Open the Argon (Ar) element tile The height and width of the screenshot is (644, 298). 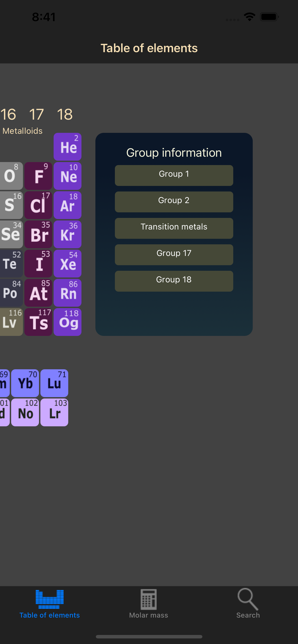click(67, 205)
